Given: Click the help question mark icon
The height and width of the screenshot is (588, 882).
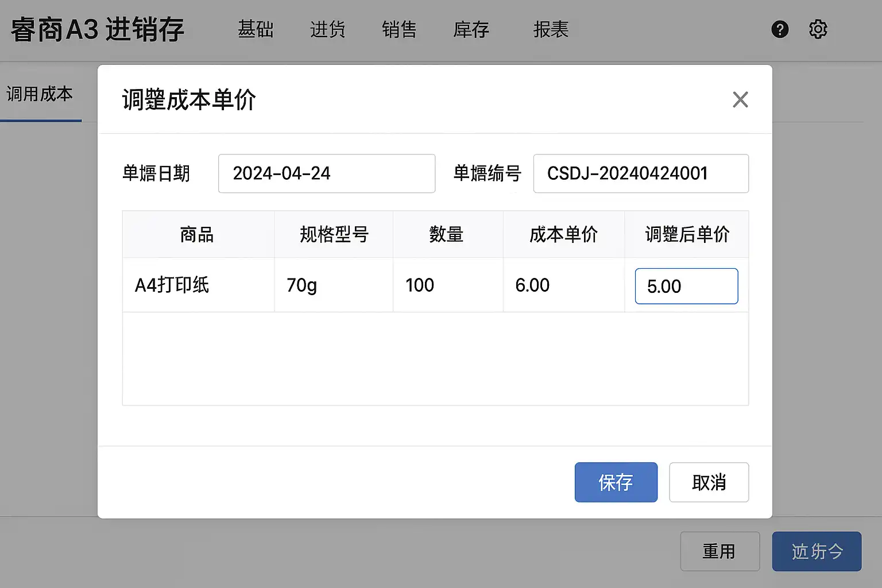Looking at the screenshot, I should pyautogui.click(x=780, y=29).
